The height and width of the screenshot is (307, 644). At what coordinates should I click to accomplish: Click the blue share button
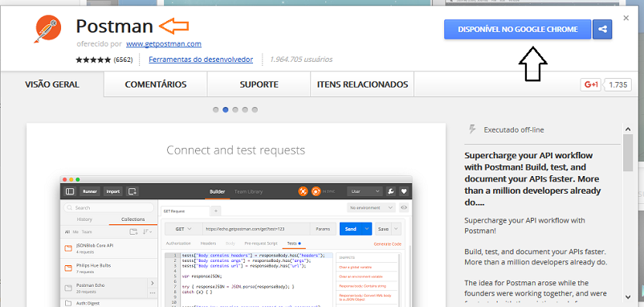click(x=602, y=30)
